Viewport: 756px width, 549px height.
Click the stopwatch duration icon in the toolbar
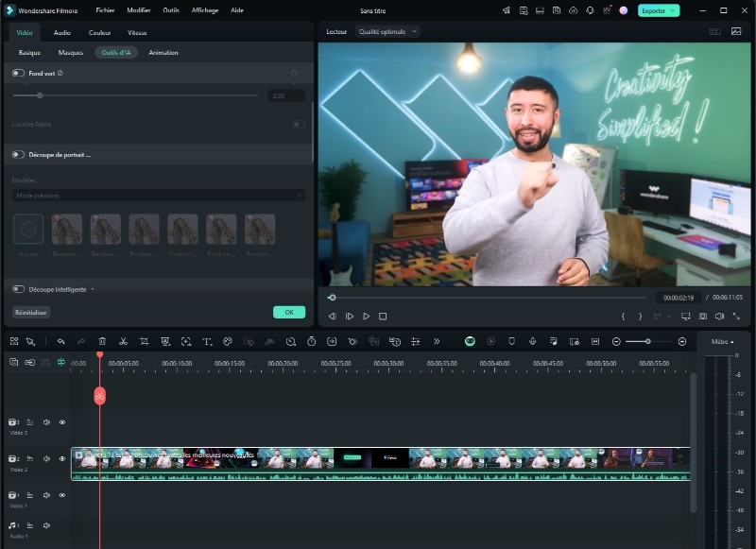click(x=312, y=342)
